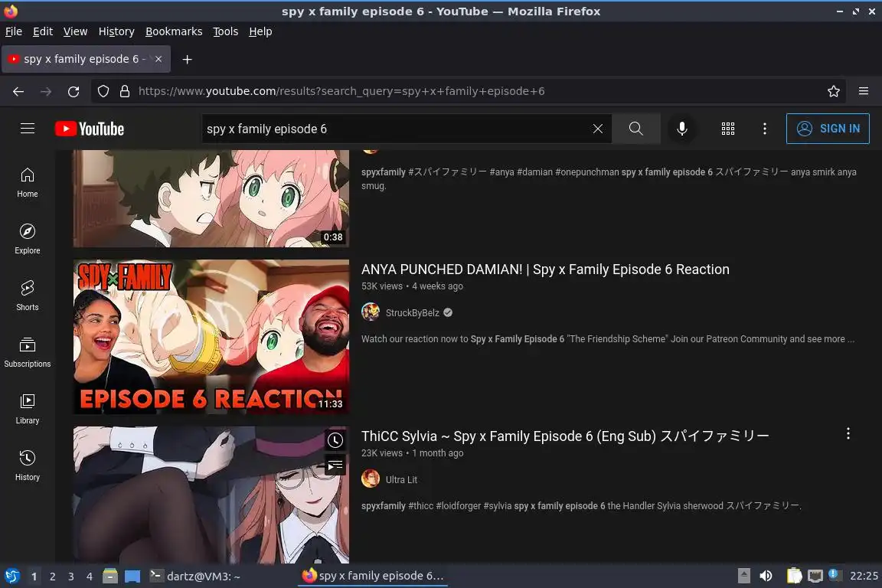Screen dimensions: 882x588
Task: Click the ThiCC Sylvia video thumbnail
Action: 211,495
